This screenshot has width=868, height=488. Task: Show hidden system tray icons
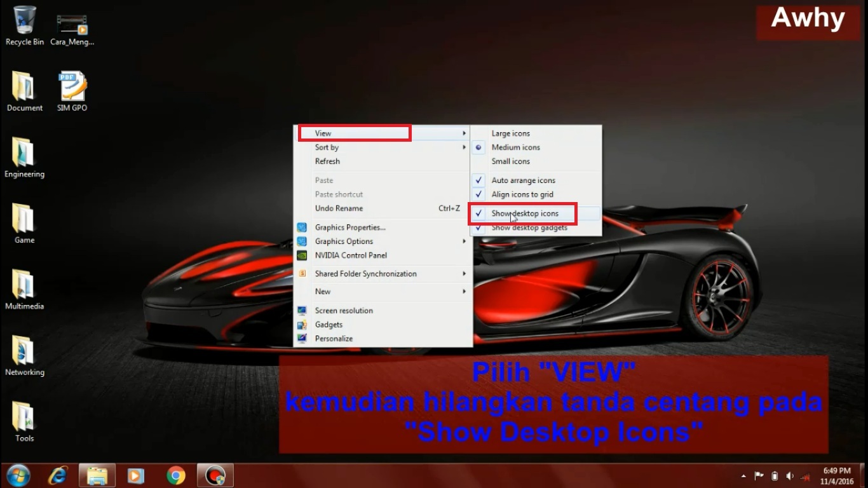[x=742, y=475]
